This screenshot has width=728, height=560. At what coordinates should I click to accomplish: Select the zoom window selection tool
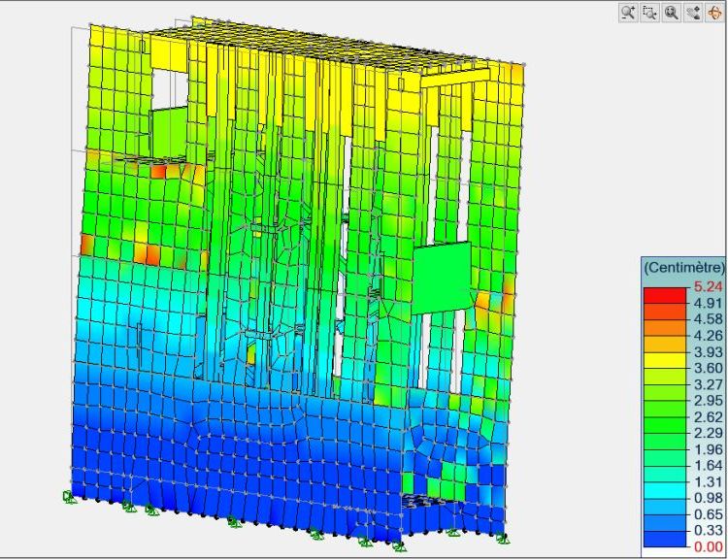[x=650, y=13]
